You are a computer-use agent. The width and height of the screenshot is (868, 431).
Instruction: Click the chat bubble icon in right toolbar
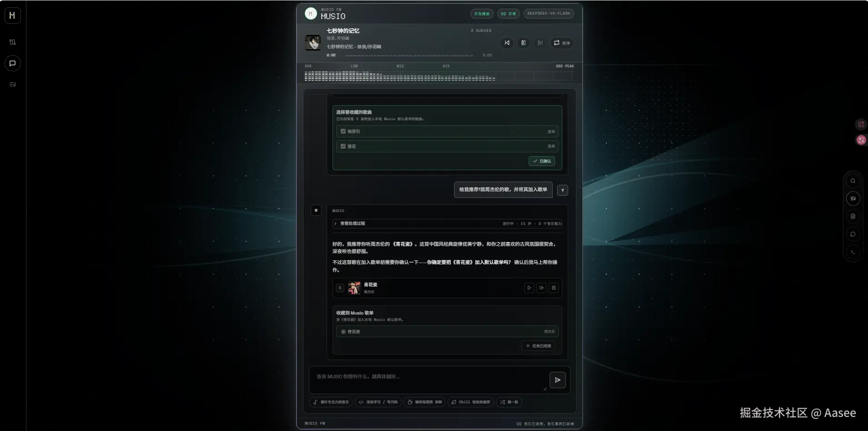pos(853,234)
